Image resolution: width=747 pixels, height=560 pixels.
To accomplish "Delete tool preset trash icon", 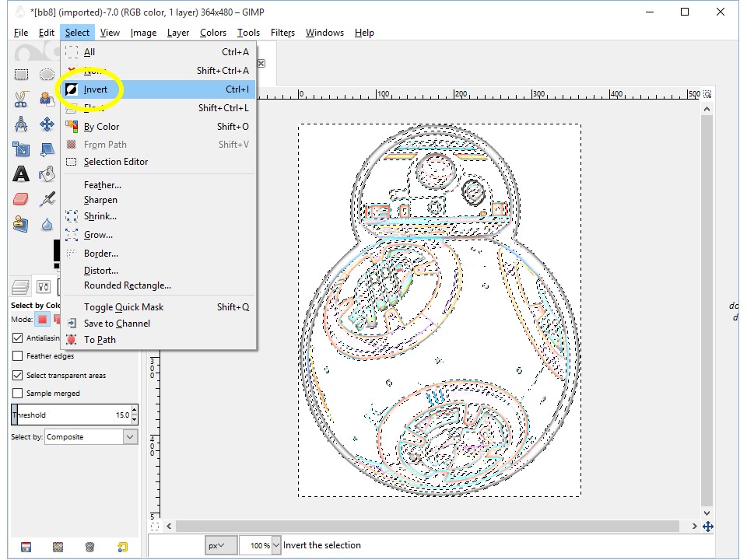I will click(89, 547).
